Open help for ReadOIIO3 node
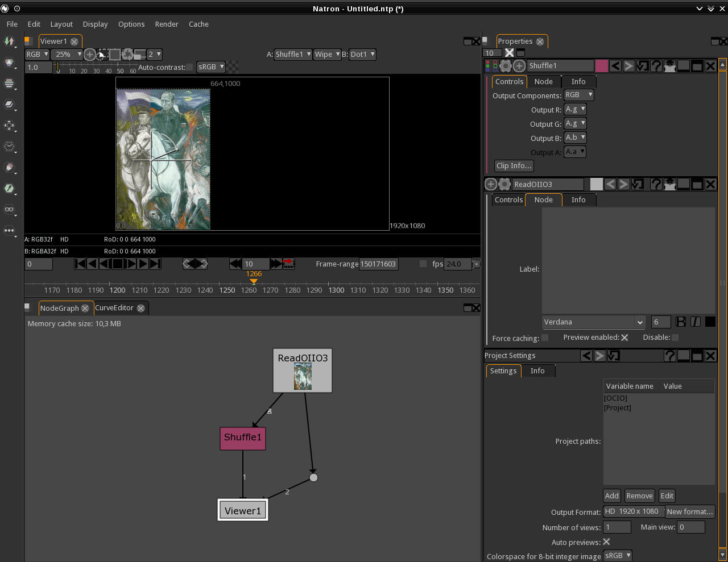The width and height of the screenshot is (728, 562). pos(656,184)
